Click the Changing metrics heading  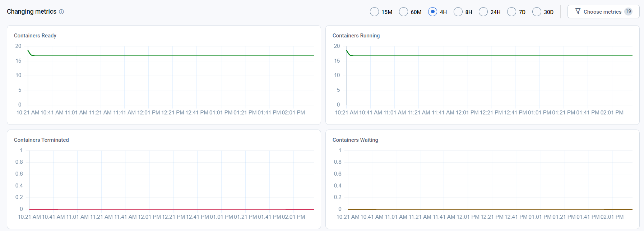32,12
